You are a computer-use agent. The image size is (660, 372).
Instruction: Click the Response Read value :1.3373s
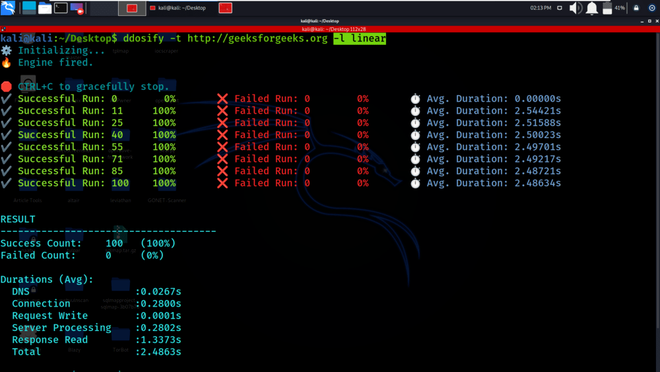pos(158,340)
